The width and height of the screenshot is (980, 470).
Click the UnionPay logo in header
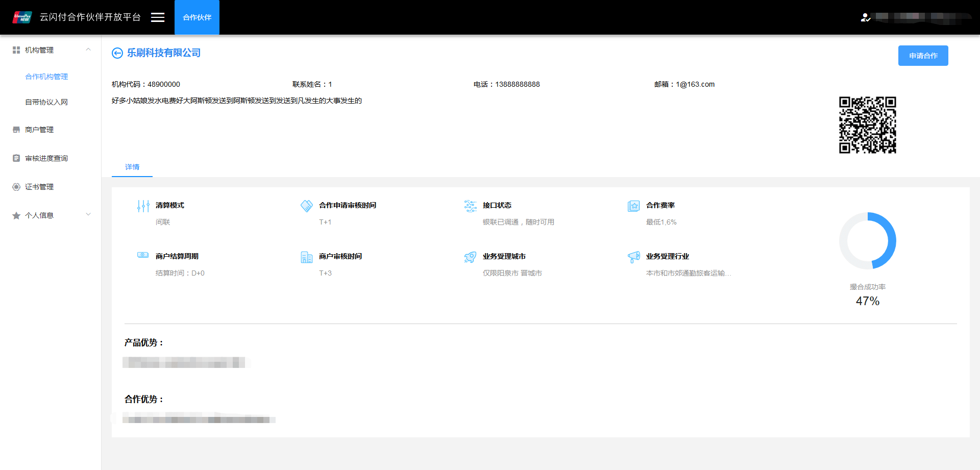22,17
